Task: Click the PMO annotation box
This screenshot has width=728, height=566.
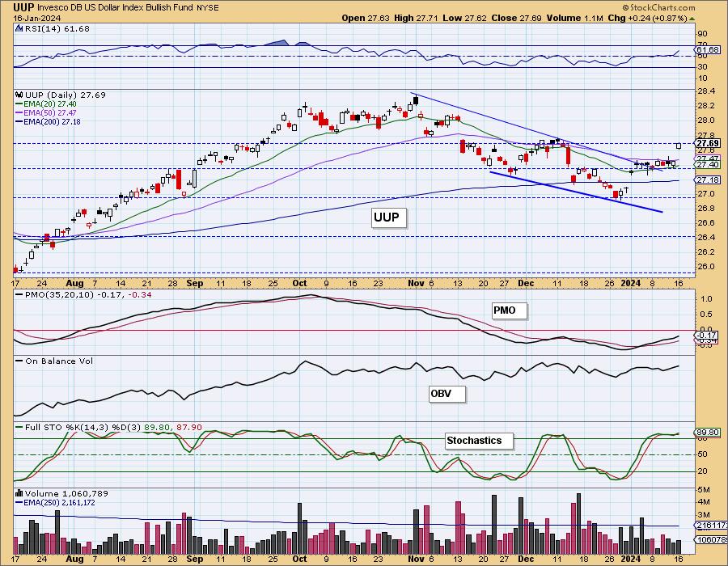Action: click(510, 310)
